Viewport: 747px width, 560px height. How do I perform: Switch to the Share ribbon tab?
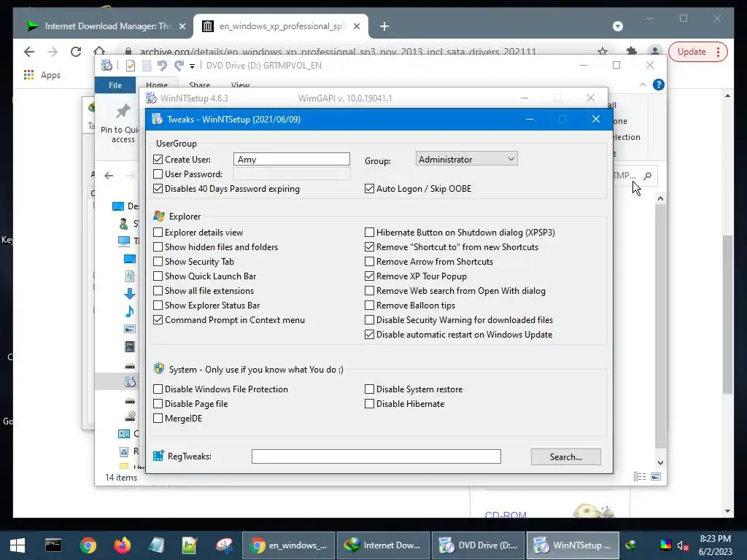click(199, 85)
